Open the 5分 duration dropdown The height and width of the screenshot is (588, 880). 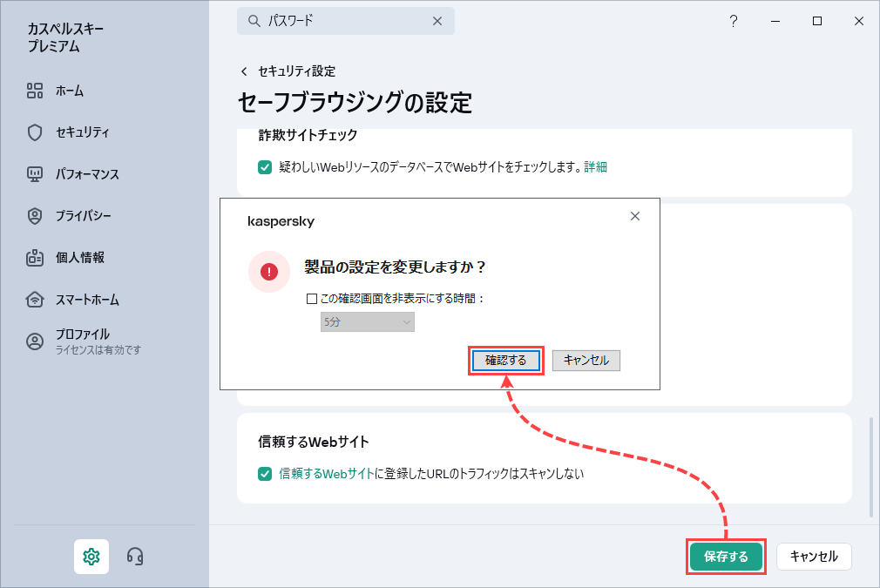(367, 322)
